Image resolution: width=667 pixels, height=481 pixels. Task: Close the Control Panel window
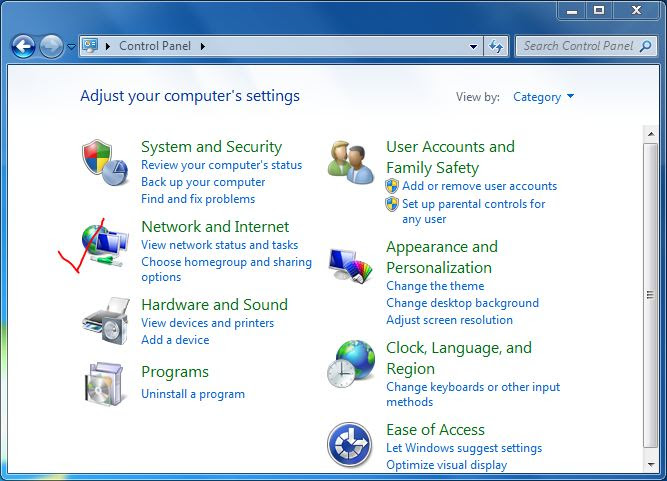point(636,11)
